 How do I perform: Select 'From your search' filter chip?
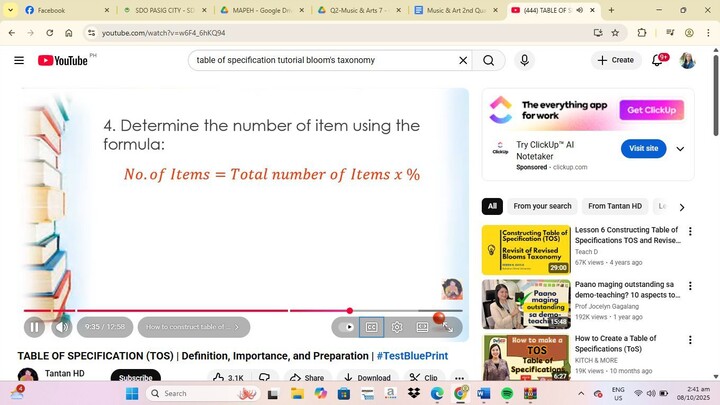point(542,206)
